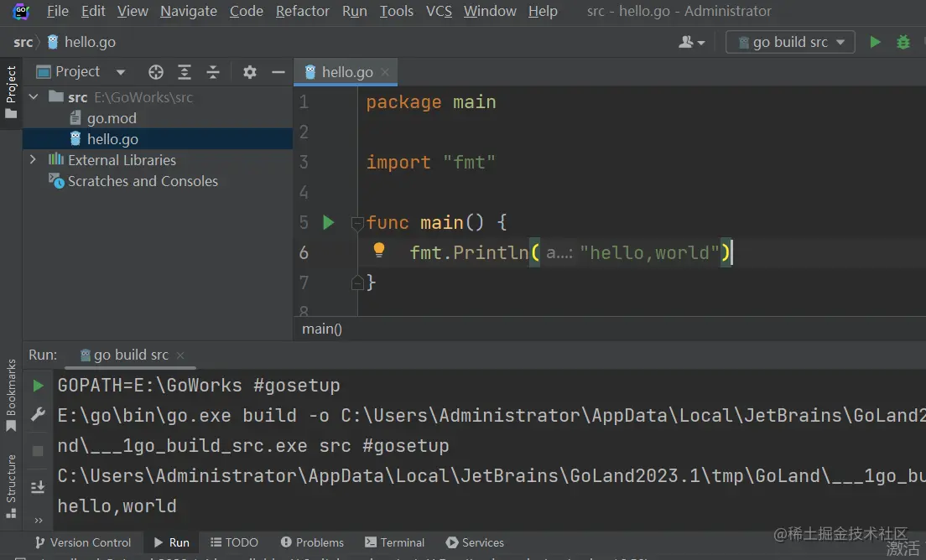
Task: Click the GOPATH=E:\GoWorks console line
Action: click(199, 386)
